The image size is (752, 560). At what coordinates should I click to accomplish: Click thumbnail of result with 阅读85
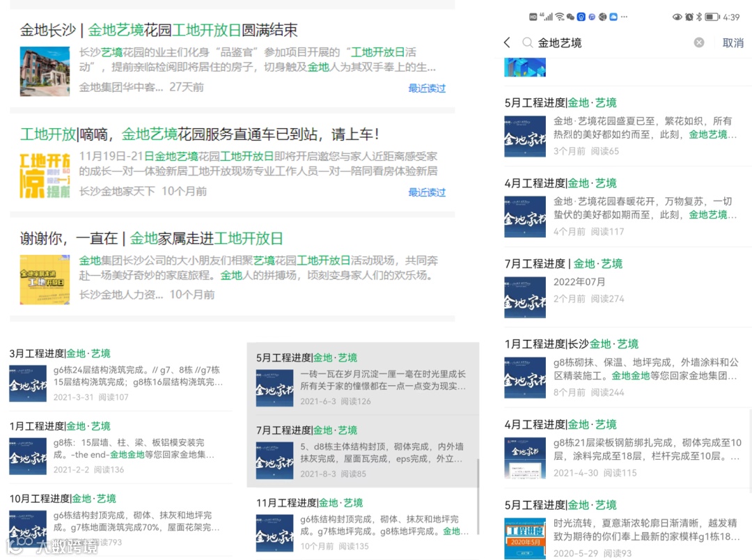275,460
